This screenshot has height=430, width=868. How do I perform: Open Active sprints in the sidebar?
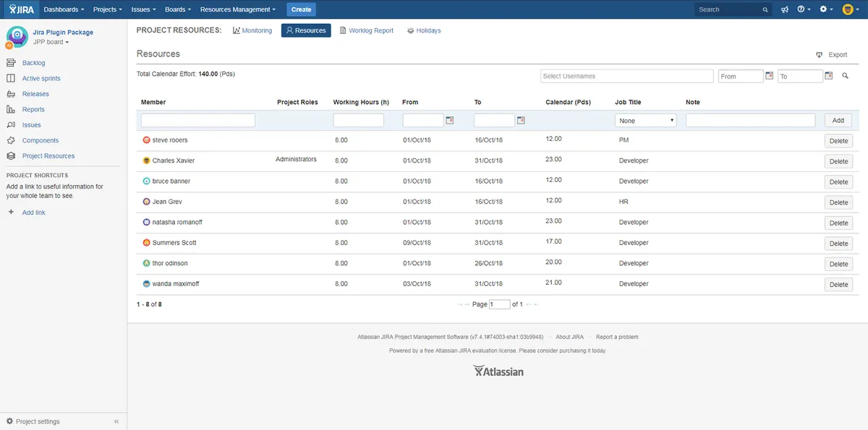[x=41, y=79]
